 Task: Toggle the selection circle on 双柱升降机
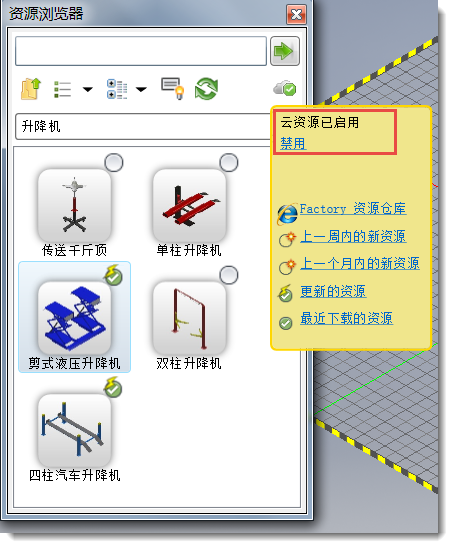pos(229,275)
